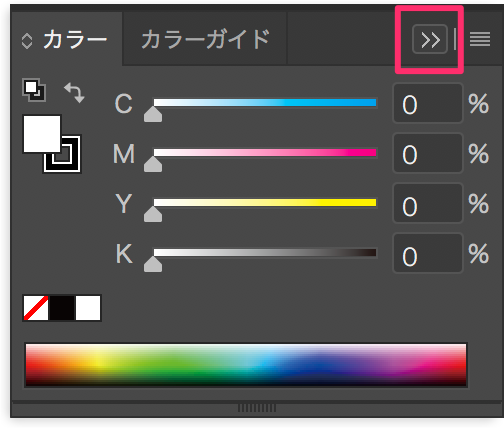Image resolution: width=504 pixels, height=432 pixels.
Task: Click the cyan C slider track
Action: coord(265,102)
